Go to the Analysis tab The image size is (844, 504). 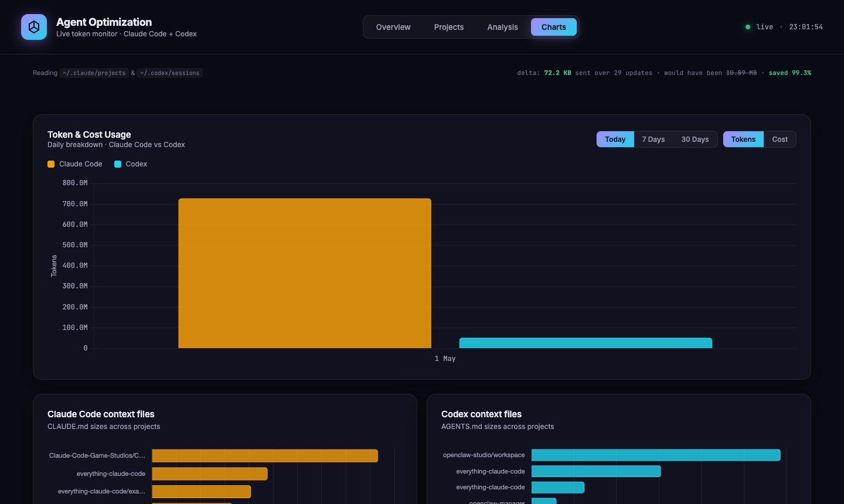coord(503,27)
